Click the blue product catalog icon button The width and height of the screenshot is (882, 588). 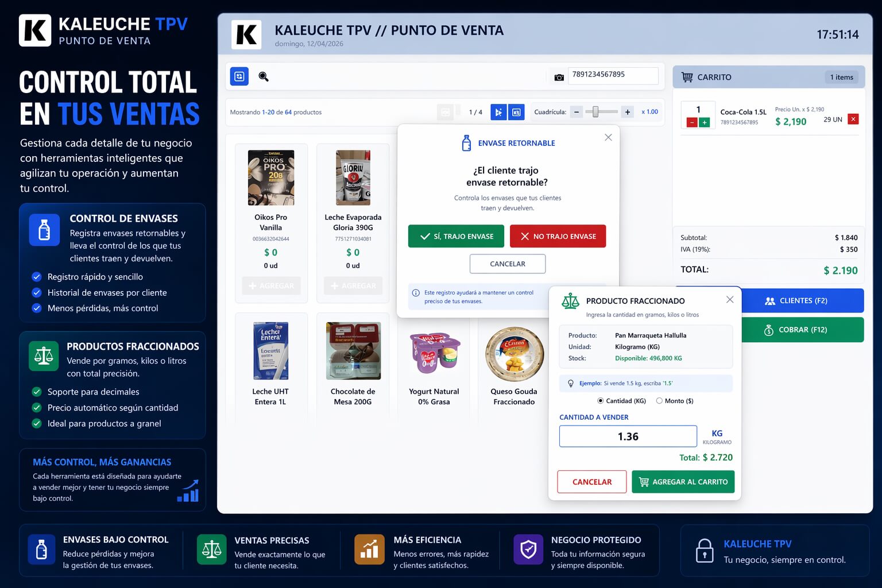click(x=239, y=76)
